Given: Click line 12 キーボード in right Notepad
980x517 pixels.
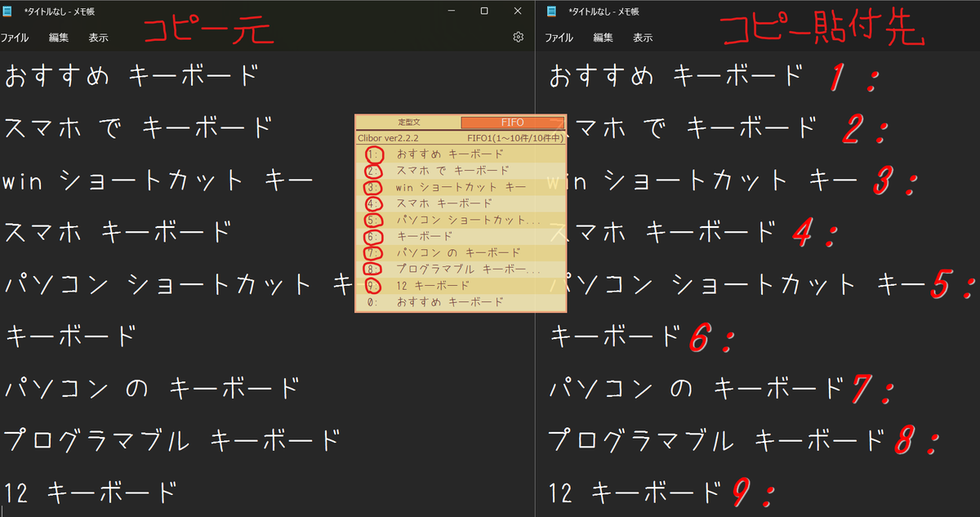Looking at the screenshot, I should [635, 492].
